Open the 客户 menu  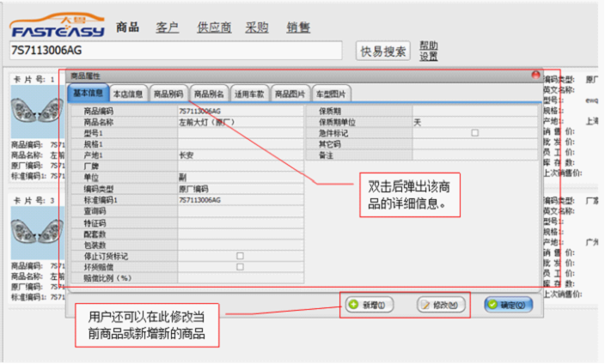[x=167, y=27]
